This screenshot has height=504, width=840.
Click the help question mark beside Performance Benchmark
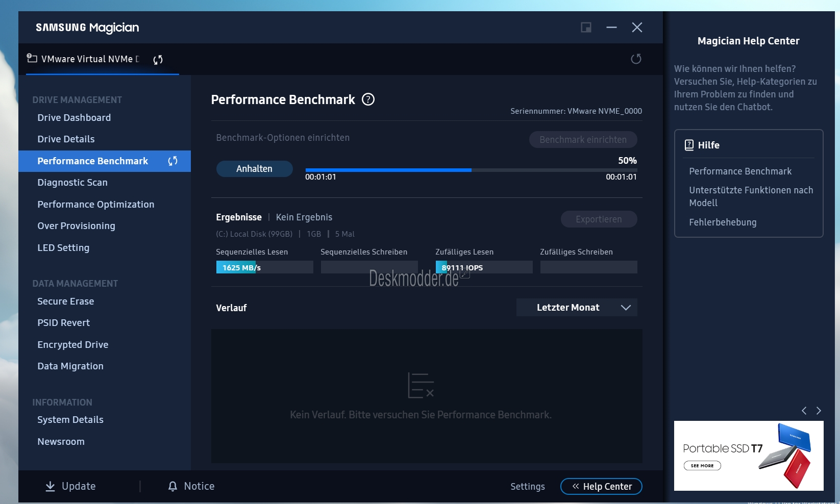[368, 99]
